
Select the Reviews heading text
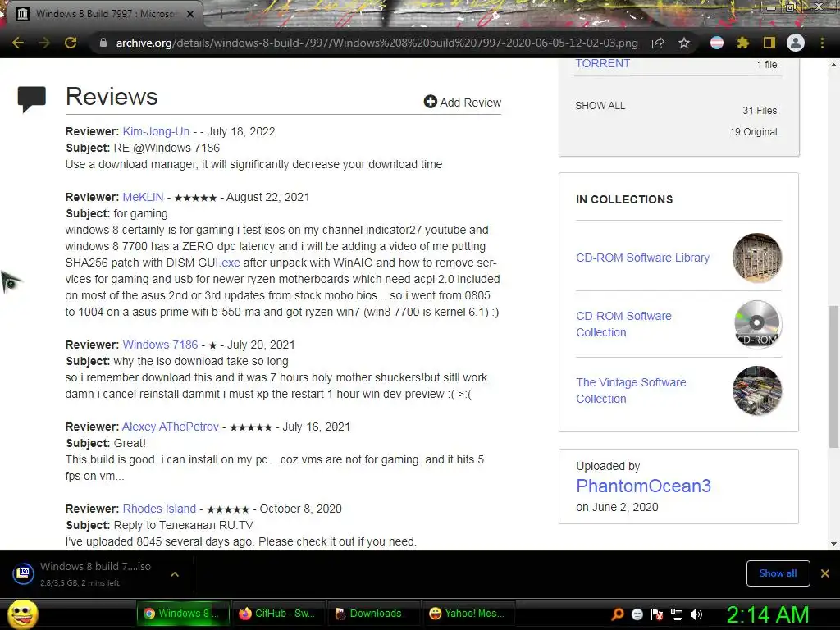pyautogui.click(x=112, y=97)
